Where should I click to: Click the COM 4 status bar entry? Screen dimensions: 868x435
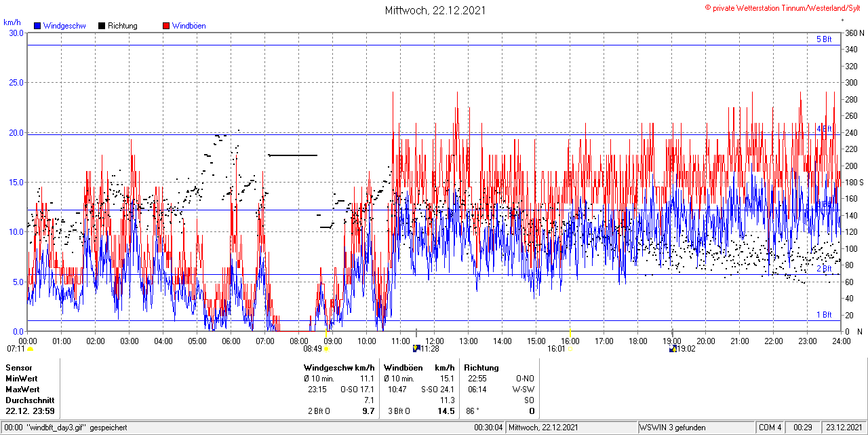pyautogui.click(x=770, y=428)
